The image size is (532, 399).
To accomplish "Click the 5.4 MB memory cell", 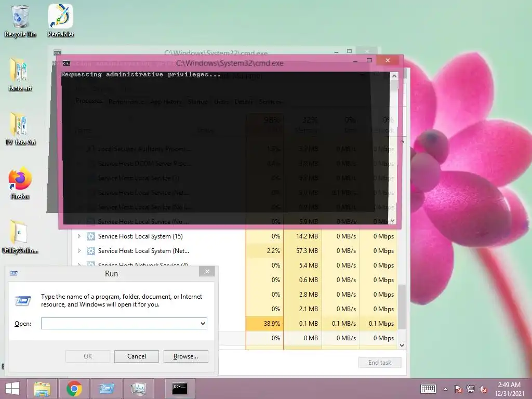I will [303, 265].
